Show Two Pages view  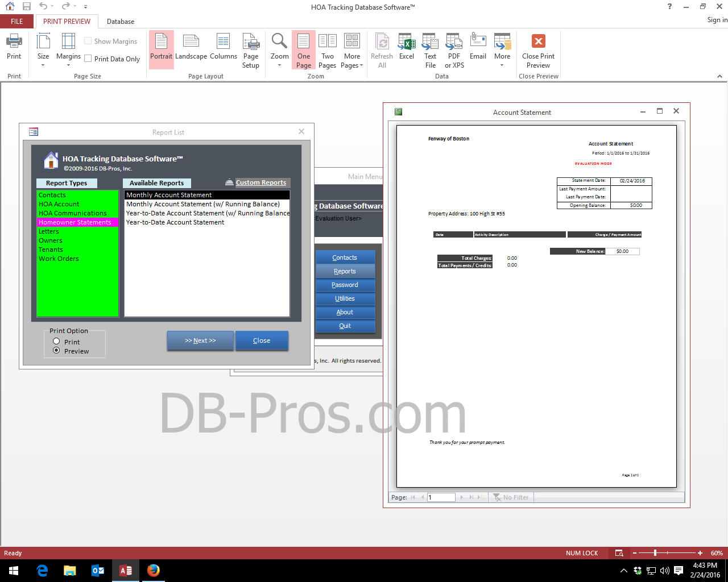(328, 50)
